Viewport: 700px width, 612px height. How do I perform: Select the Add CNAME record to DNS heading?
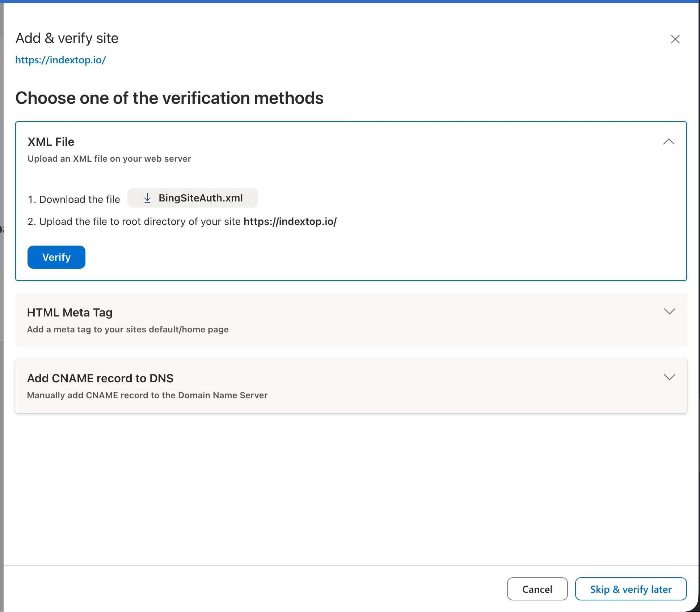[x=100, y=378]
